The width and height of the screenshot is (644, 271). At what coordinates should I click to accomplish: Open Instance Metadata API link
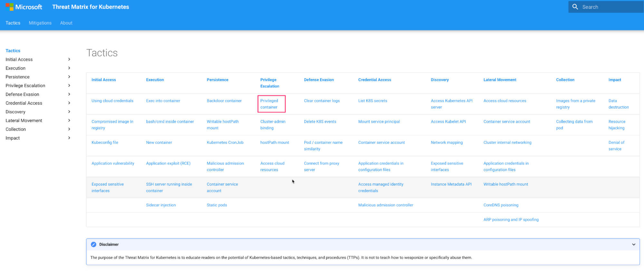point(451,184)
